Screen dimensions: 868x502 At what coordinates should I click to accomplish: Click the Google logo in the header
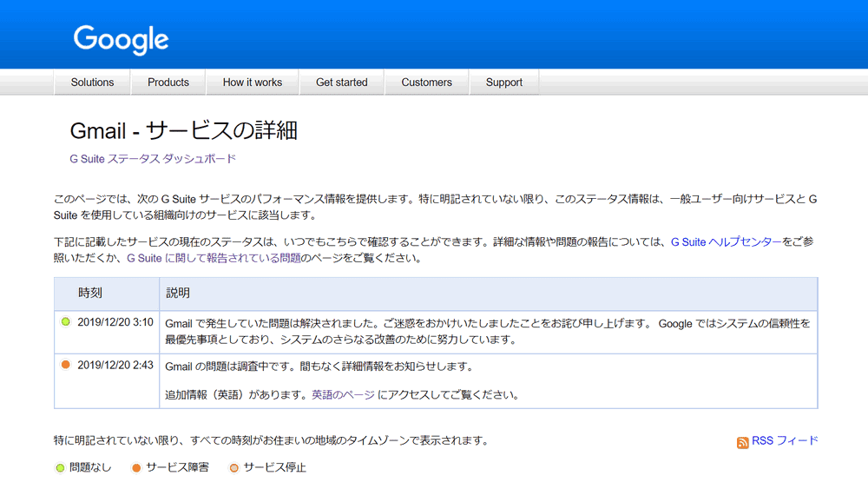[x=121, y=39]
